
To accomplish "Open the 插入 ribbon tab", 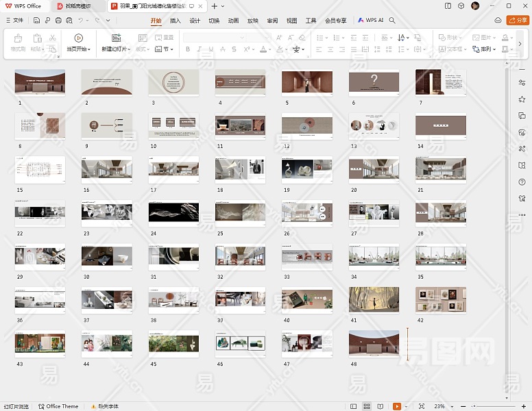I will click(175, 21).
